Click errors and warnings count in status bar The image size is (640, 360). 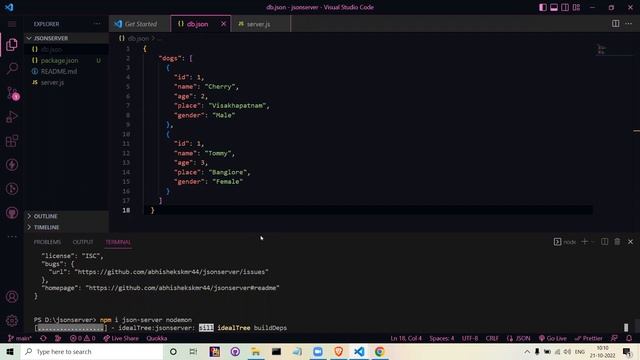click(x=82, y=338)
